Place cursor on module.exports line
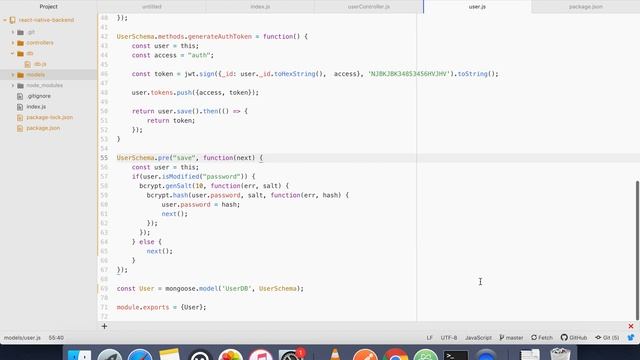640x360 pixels. 161,307
